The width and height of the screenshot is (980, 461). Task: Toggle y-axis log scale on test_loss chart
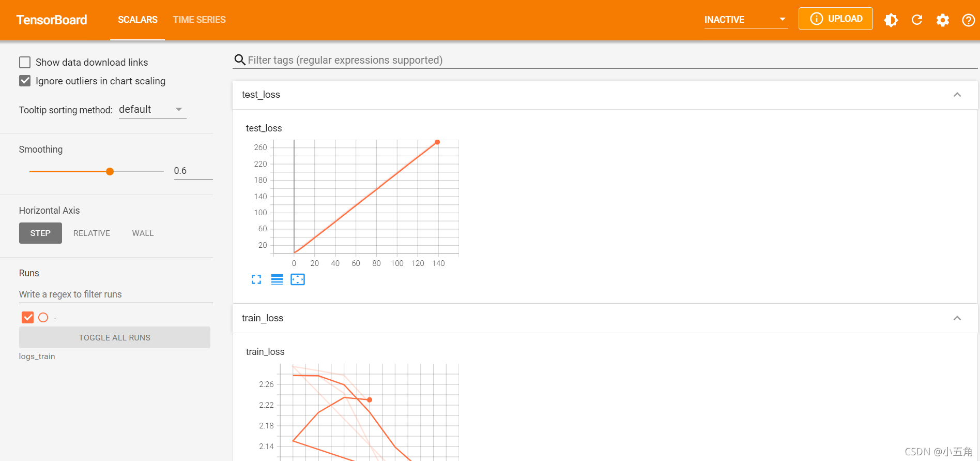pos(277,279)
